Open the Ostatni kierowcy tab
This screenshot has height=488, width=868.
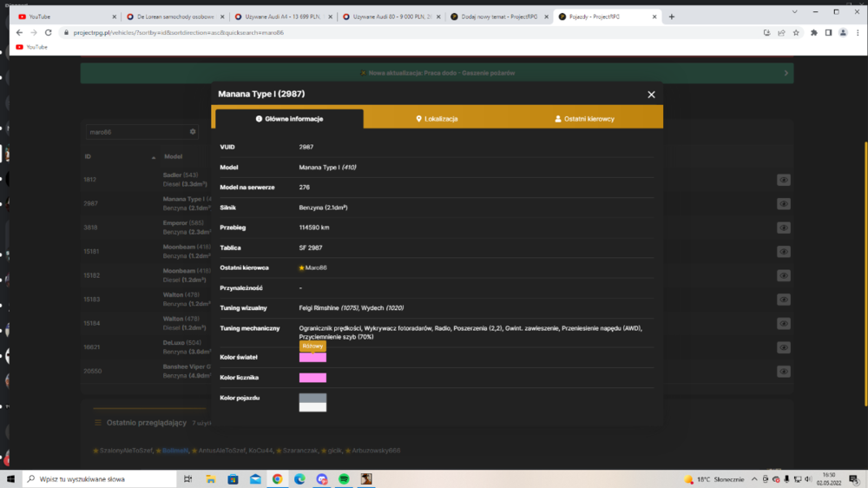[x=584, y=119]
